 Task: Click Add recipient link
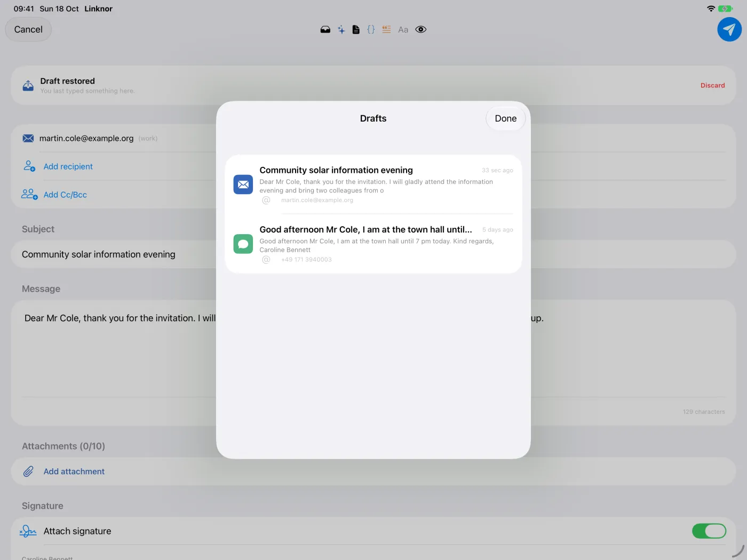tap(68, 166)
